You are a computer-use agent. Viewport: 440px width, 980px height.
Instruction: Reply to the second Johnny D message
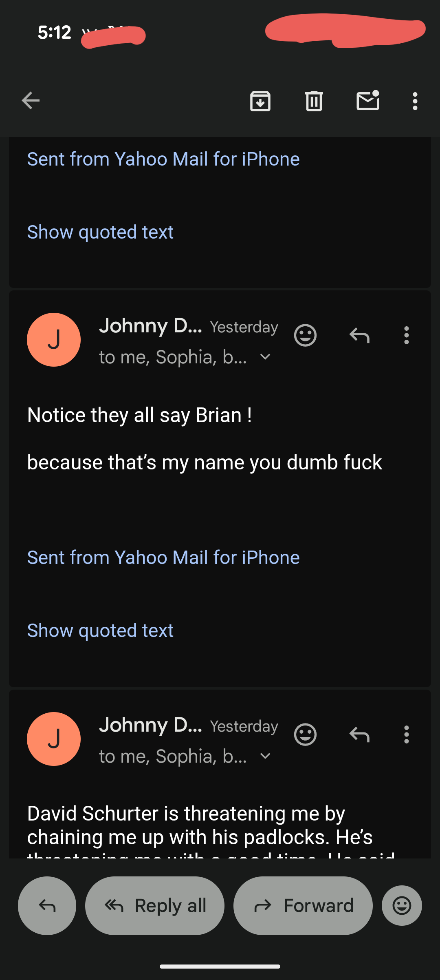point(359,735)
